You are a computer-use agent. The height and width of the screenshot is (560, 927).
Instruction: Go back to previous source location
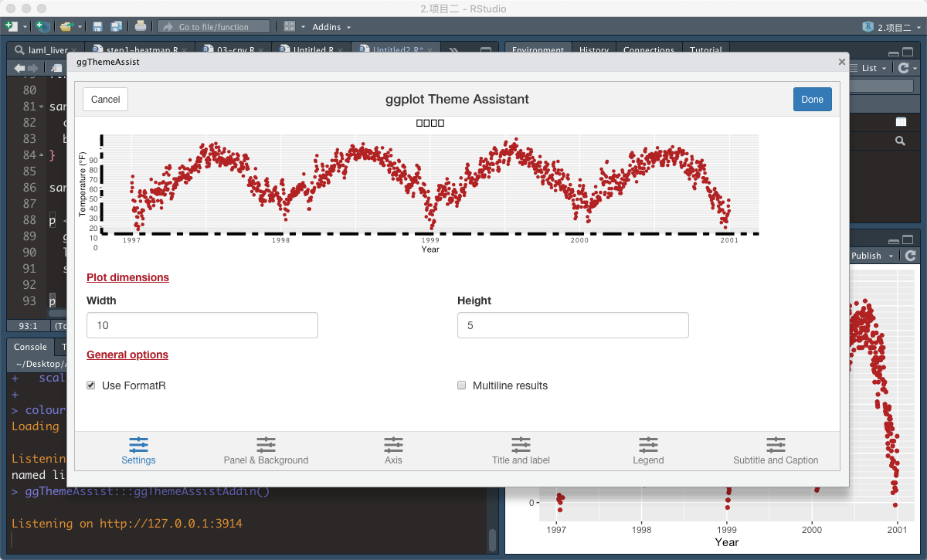tap(19, 68)
